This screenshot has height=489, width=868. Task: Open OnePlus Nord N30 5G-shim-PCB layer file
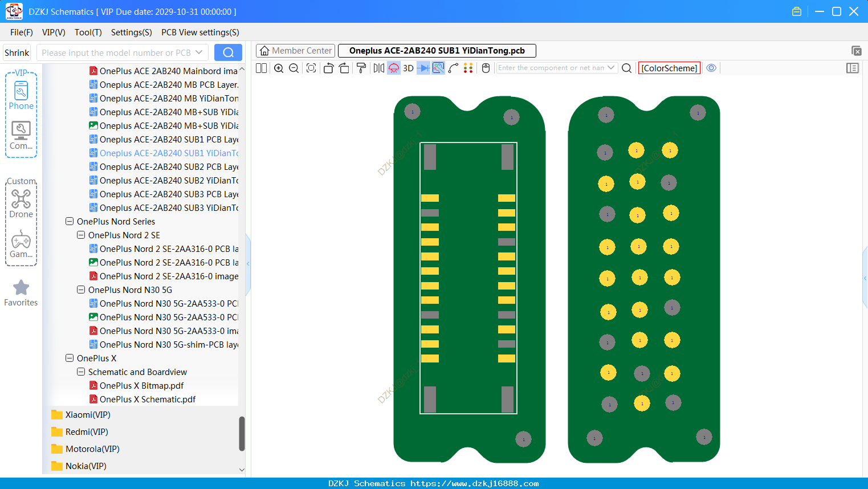[x=164, y=344]
